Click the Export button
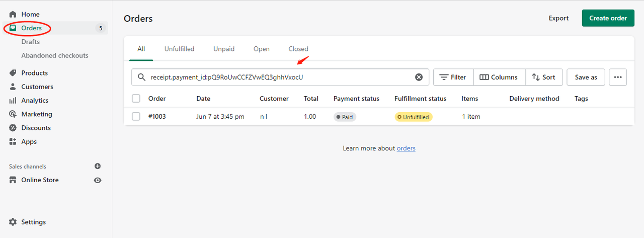 558,18
